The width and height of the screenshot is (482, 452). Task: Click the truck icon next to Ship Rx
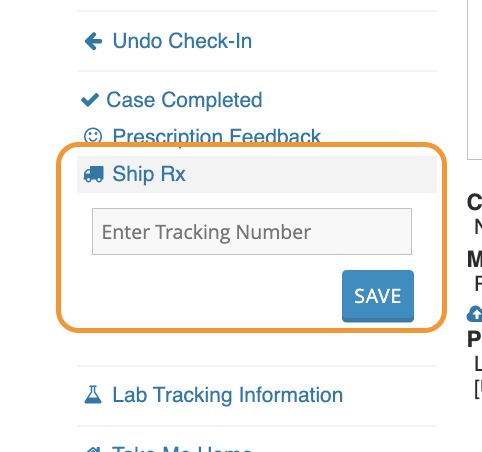[94, 174]
